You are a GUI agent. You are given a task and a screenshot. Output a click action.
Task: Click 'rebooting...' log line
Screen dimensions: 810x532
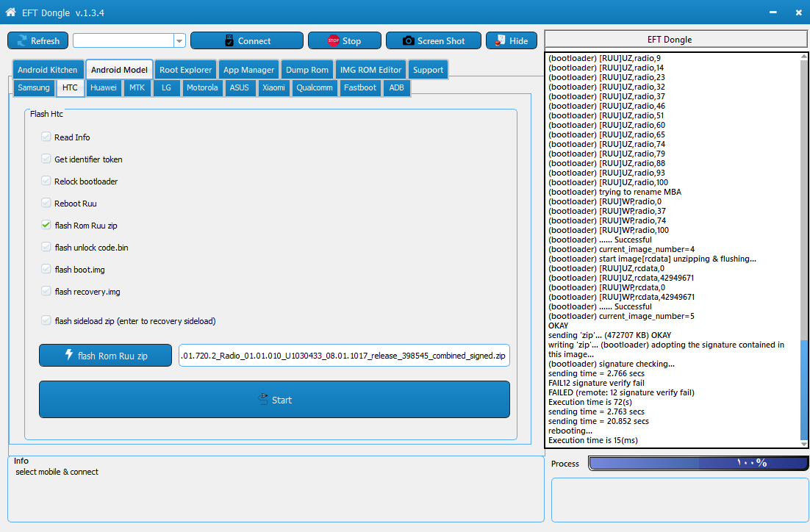coord(570,431)
